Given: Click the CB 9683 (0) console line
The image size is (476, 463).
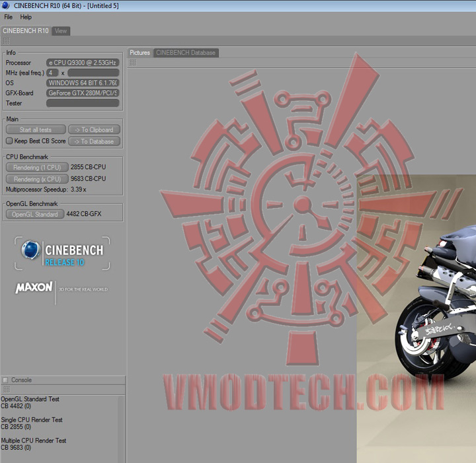Looking at the screenshot, I should coord(16,448).
